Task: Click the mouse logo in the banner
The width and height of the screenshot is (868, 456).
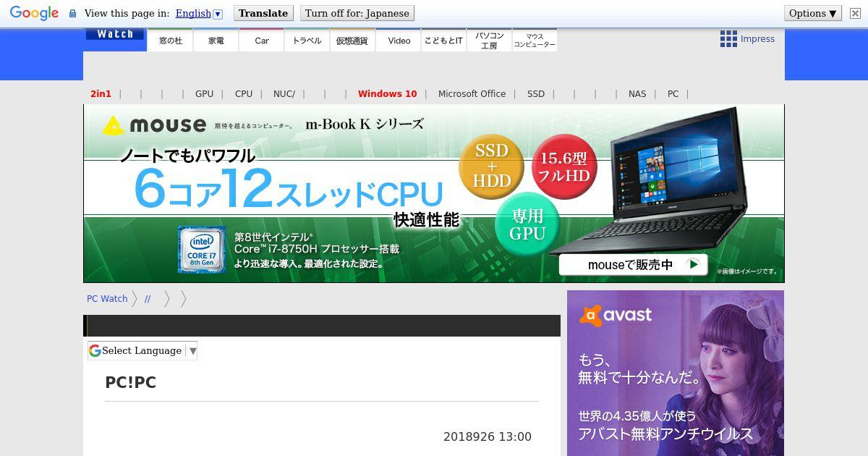Action: tap(154, 124)
